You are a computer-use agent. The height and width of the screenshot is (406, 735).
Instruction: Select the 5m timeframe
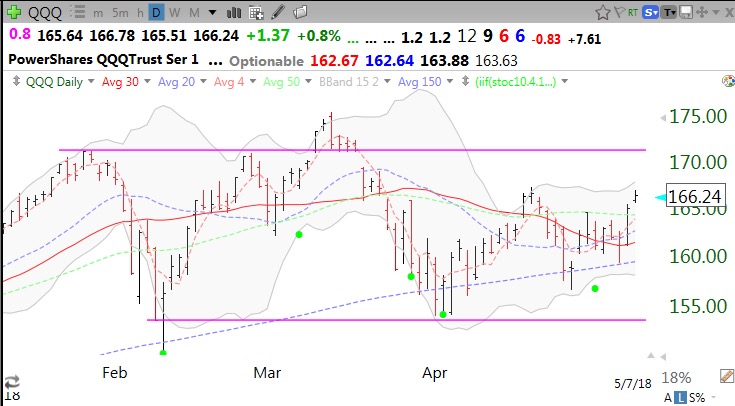coord(120,13)
